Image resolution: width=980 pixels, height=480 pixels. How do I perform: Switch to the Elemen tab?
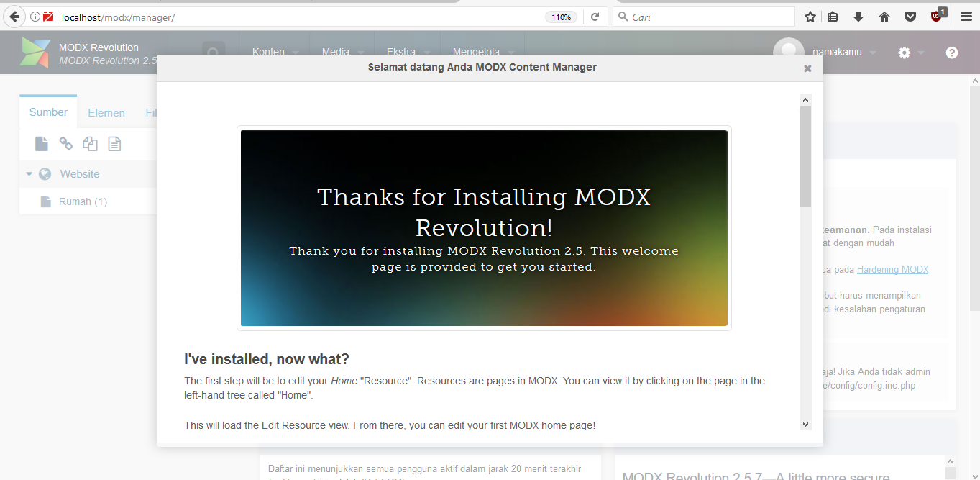tap(106, 113)
